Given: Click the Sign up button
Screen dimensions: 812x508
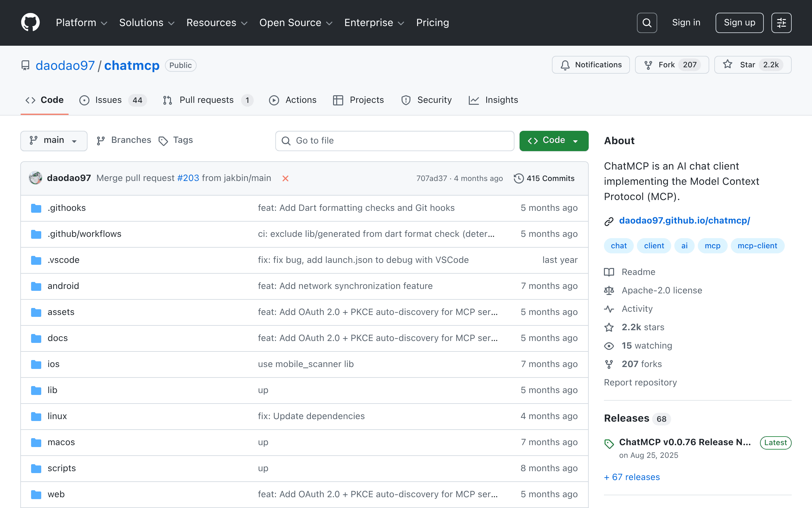Looking at the screenshot, I should (740, 23).
